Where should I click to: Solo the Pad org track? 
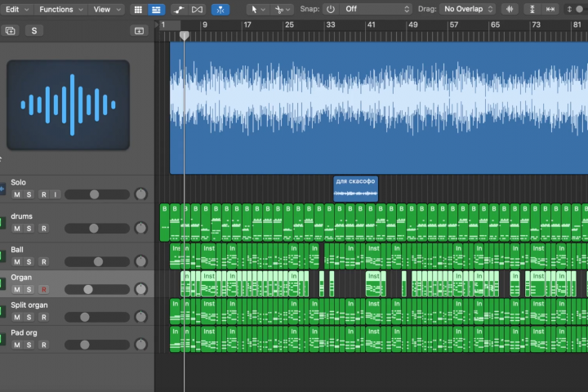(29, 345)
